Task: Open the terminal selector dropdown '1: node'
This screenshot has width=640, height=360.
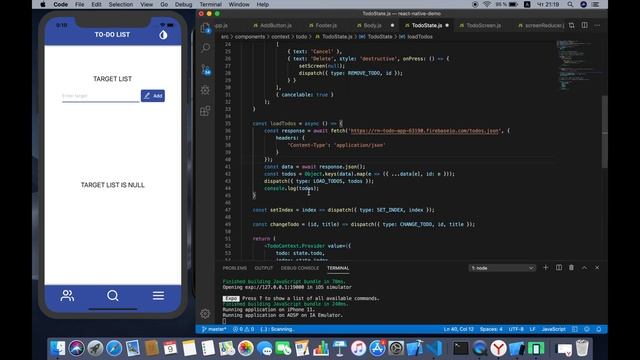Action: [502, 268]
